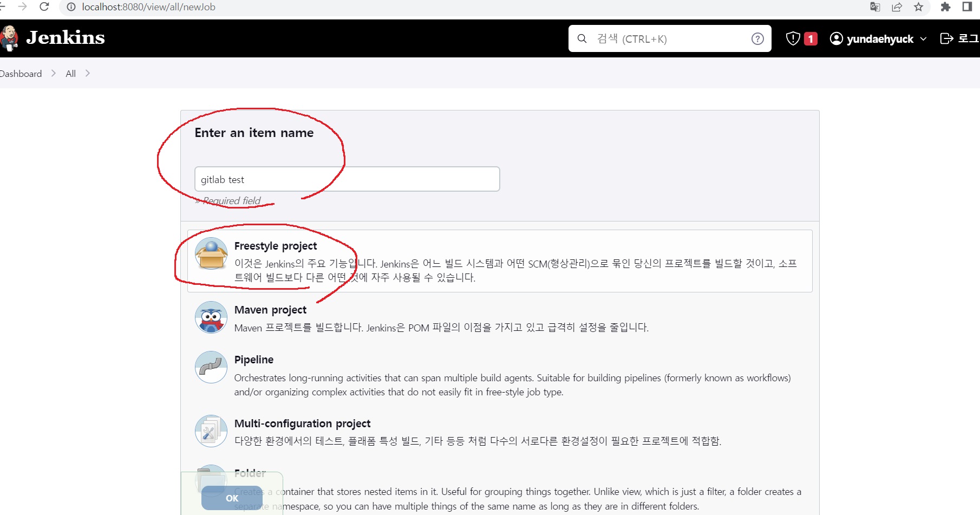Click the Maven project Korean description text

pos(441,328)
